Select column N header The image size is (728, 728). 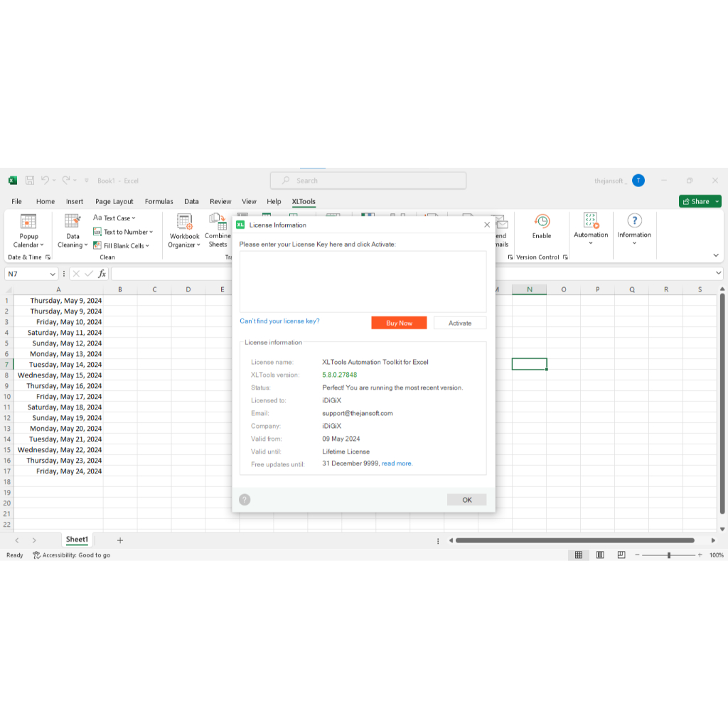tap(529, 289)
